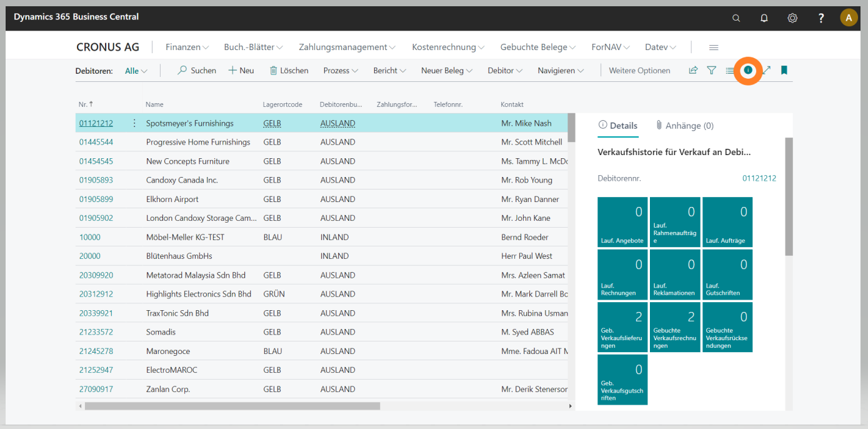Open customer 20000 link
The height and width of the screenshot is (429, 868).
90,256
